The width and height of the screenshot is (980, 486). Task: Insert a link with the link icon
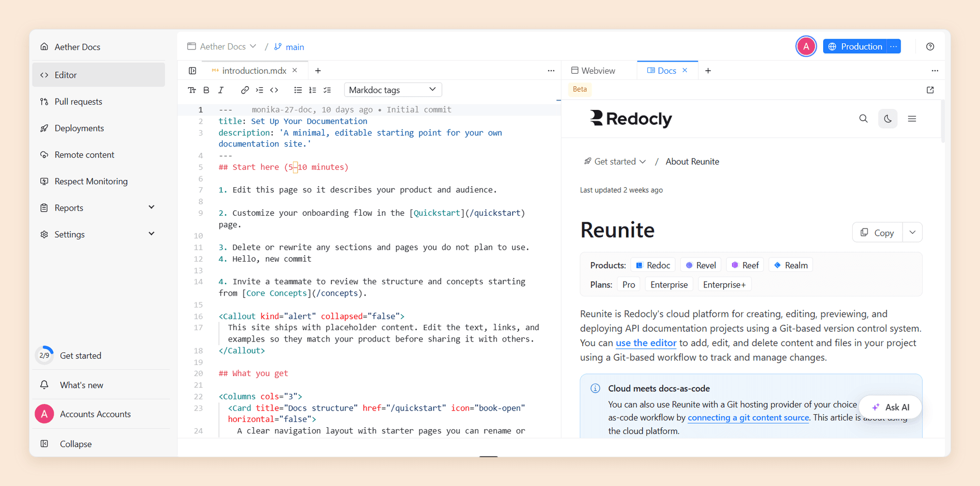coord(245,90)
